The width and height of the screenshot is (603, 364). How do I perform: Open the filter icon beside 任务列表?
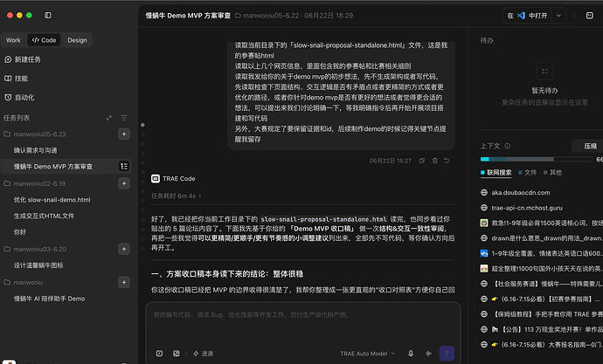pos(124,118)
